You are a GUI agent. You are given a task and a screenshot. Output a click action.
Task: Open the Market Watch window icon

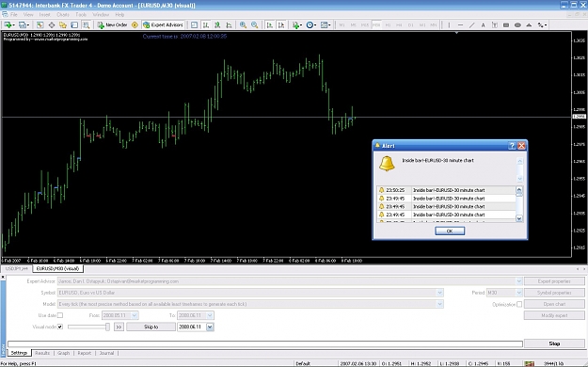point(40,25)
